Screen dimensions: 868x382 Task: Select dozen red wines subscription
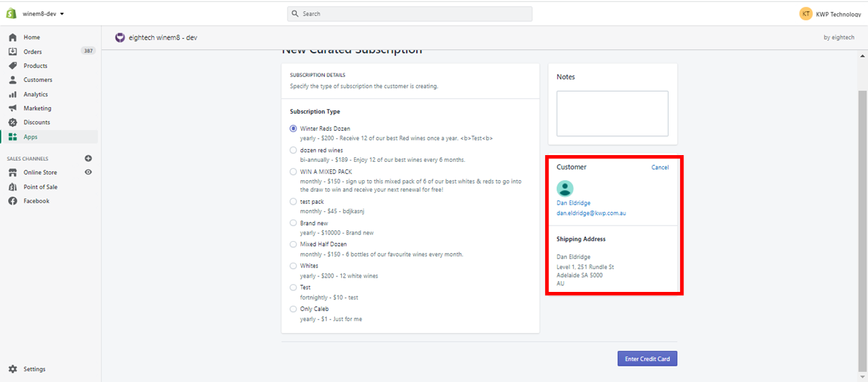click(293, 150)
